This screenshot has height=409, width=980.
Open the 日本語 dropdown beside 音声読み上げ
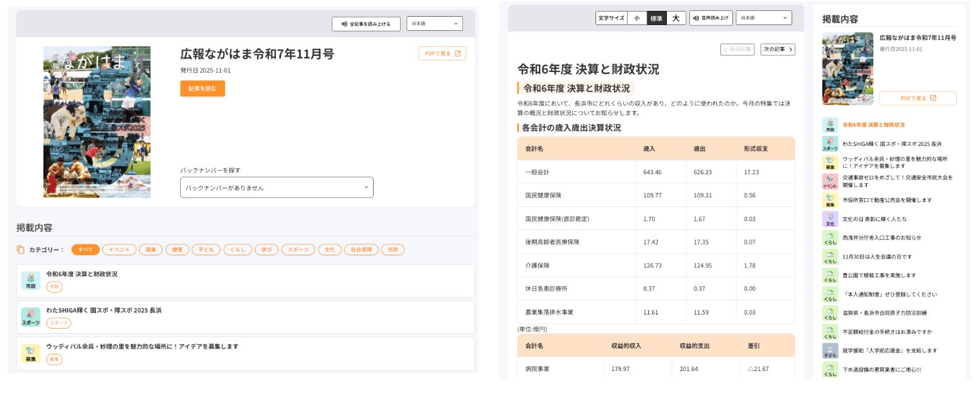(x=763, y=18)
